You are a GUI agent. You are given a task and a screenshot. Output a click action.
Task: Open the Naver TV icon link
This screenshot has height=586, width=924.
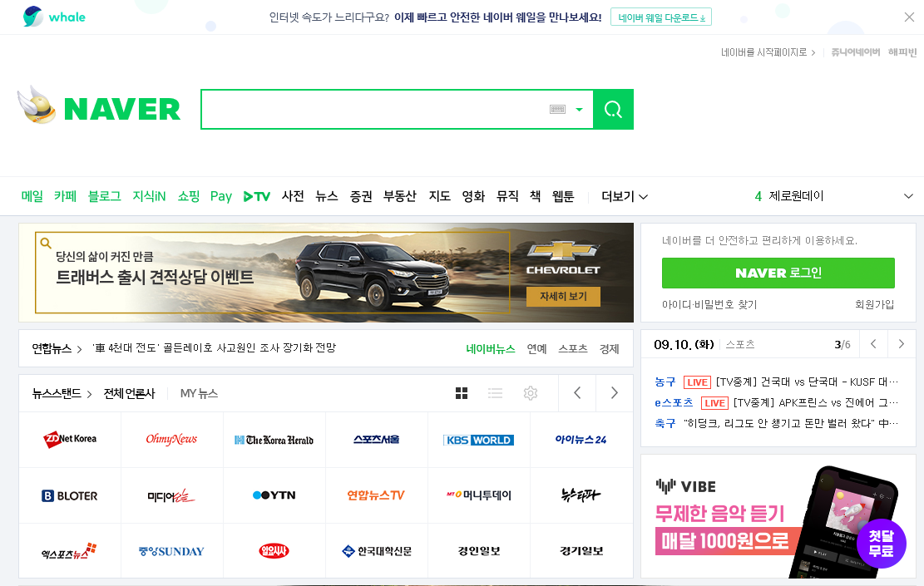click(x=257, y=196)
